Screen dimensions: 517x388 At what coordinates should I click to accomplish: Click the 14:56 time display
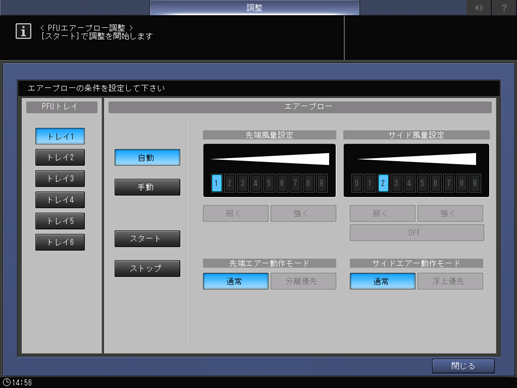click(x=22, y=383)
